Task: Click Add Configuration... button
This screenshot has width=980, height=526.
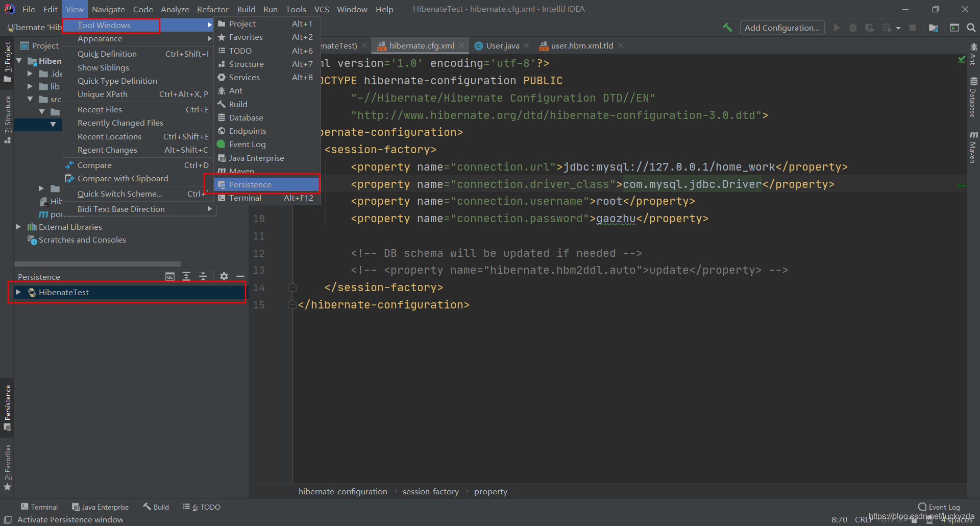Action: [x=782, y=28]
